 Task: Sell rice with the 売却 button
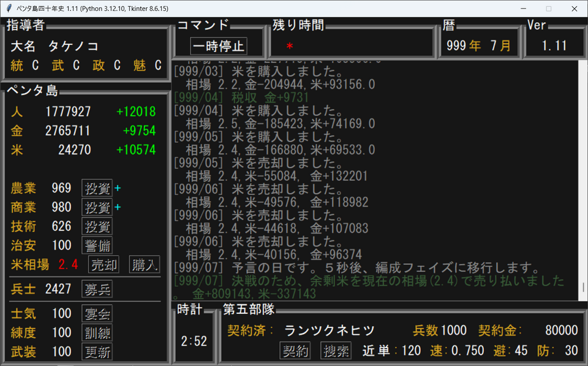[104, 264]
